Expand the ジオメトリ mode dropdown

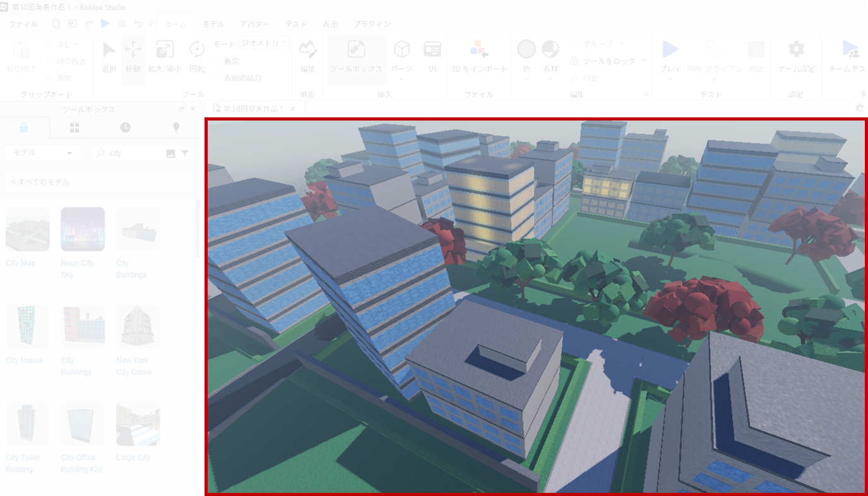point(264,43)
